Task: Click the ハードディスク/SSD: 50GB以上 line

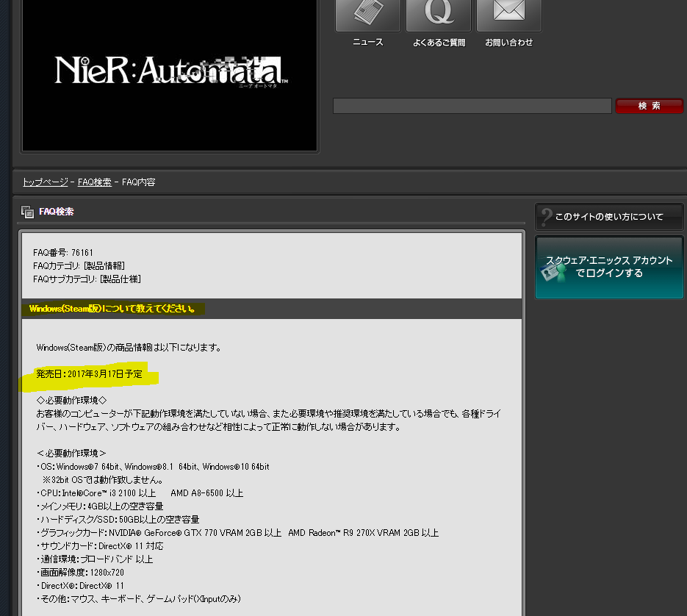Action: (x=118, y=520)
